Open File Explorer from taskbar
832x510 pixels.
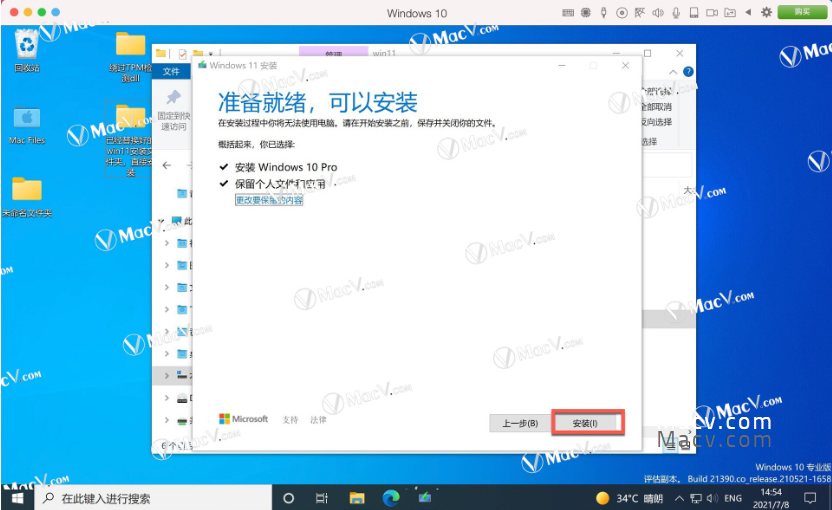(x=357, y=498)
